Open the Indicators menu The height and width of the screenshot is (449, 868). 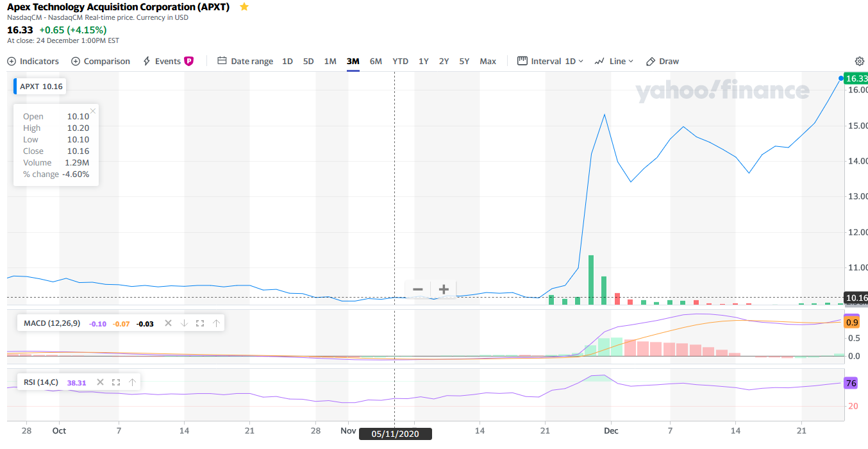point(33,62)
